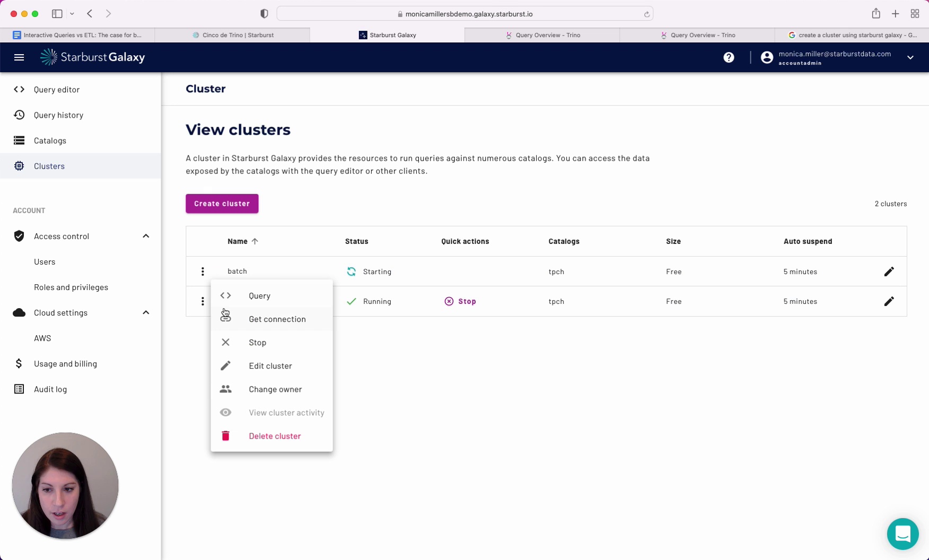Open Users under Access control
The image size is (929, 560).
click(45, 261)
